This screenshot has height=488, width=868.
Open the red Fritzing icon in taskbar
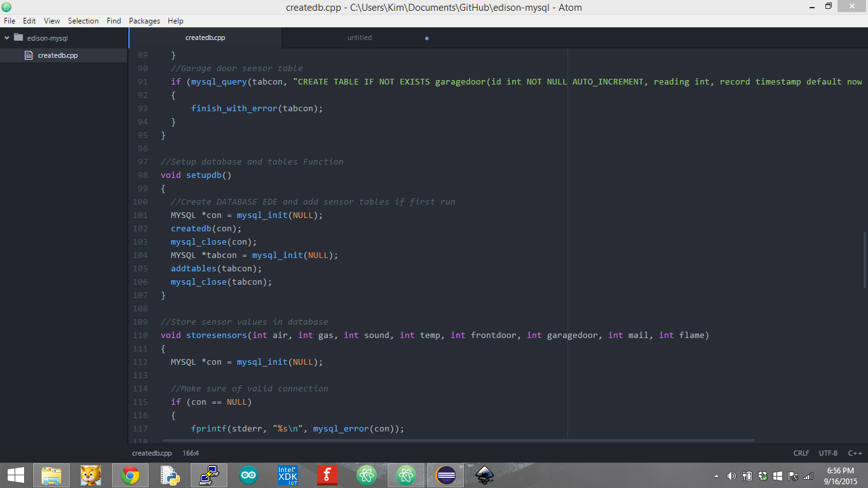(x=327, y=475)
